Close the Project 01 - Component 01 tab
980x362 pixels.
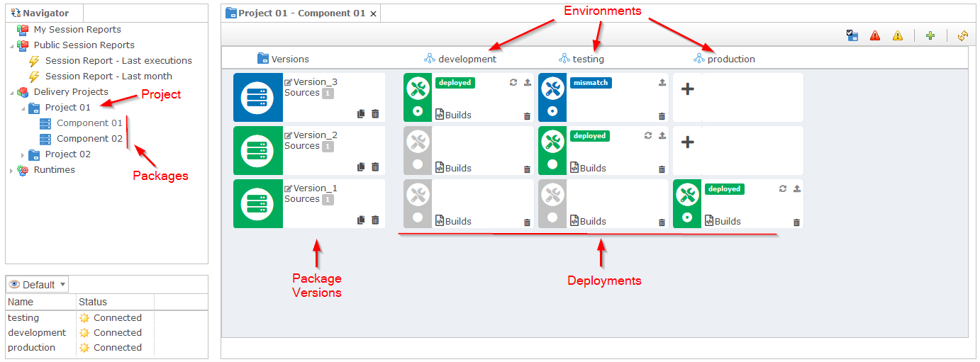point(374,13)
